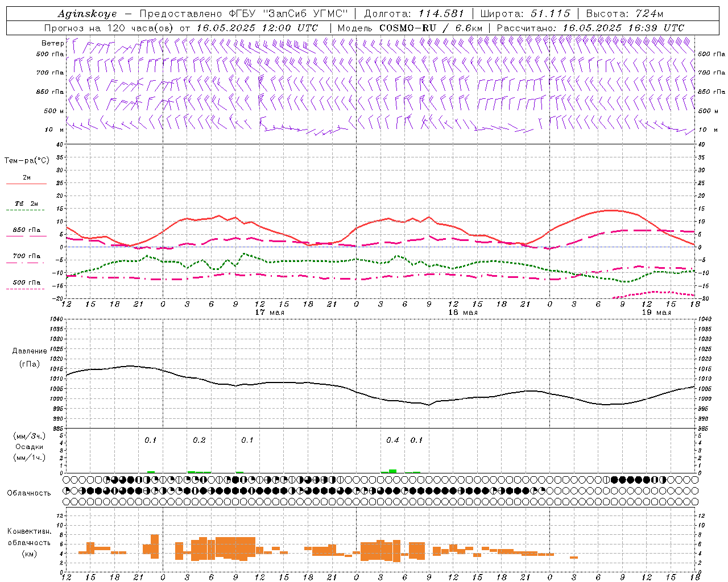Select the forecast start 16.05.2025 12:00 UTC
Viewport: 728px width, 582px height.
pos(257,28)
